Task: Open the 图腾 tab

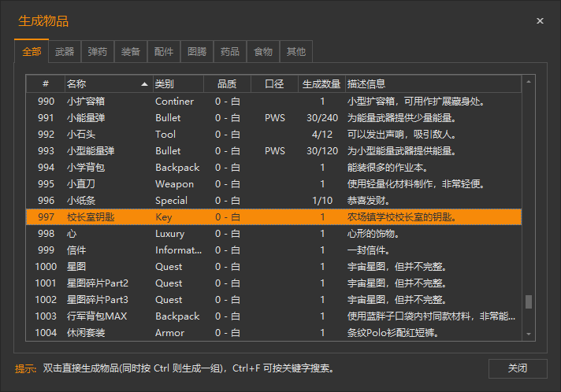Action: [197, 52]
